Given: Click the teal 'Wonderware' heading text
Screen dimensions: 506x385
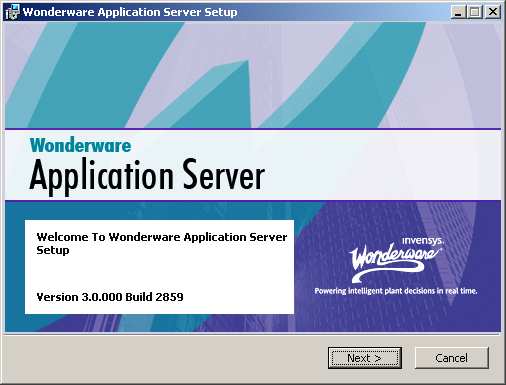Looking at the screenshot, I should point(80,146).
